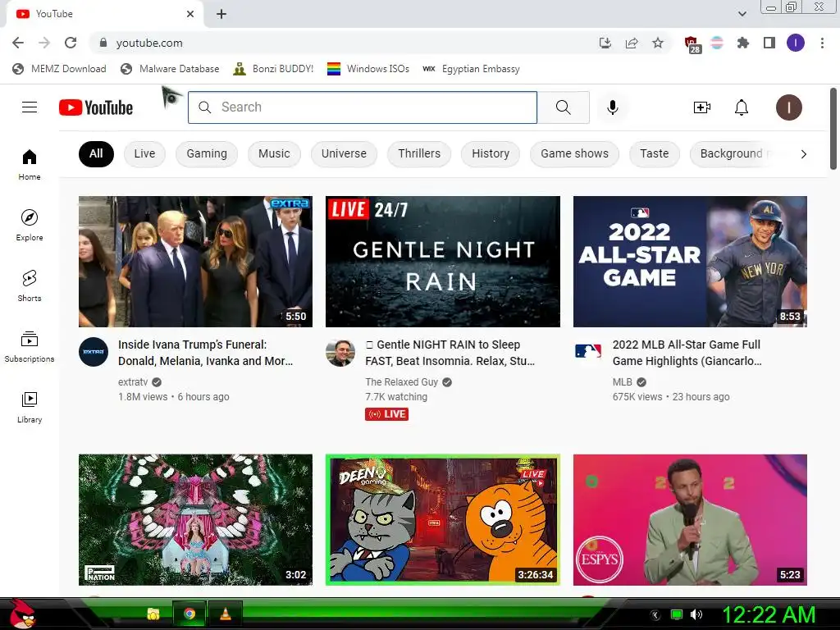840x630 pixels.
Task: Open the new tab plus button
Action: tap(221, 14)
